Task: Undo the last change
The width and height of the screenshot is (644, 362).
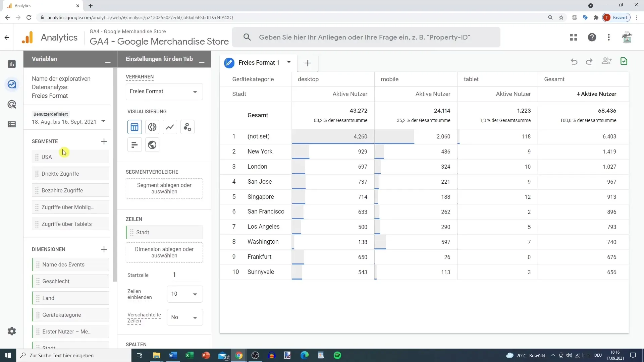Action: point(574,62)
